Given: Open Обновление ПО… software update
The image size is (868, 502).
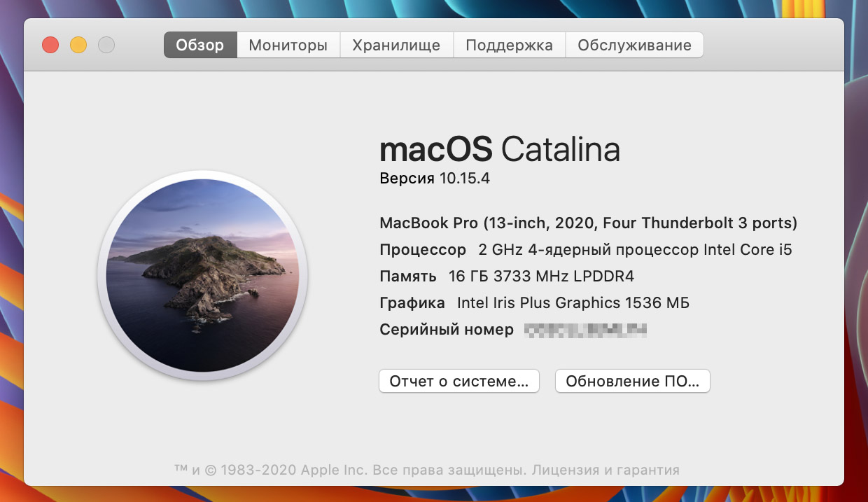Looking at the screenshot, I should click(x=633, y=382).
